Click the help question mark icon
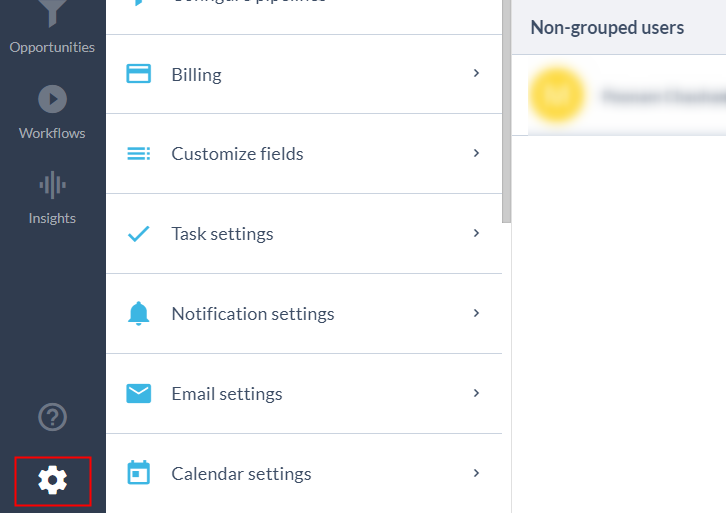Image resolution: width=726 pixels, height=513 pixels. [52, 416]
